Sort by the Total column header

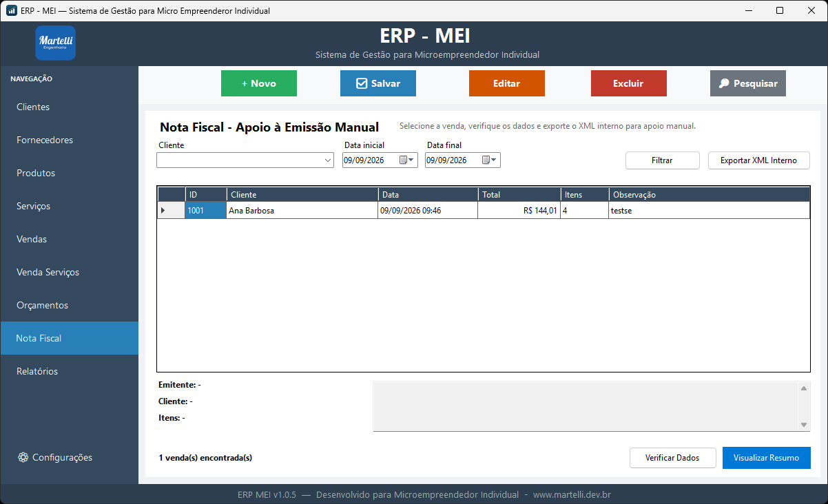(519, 195)
